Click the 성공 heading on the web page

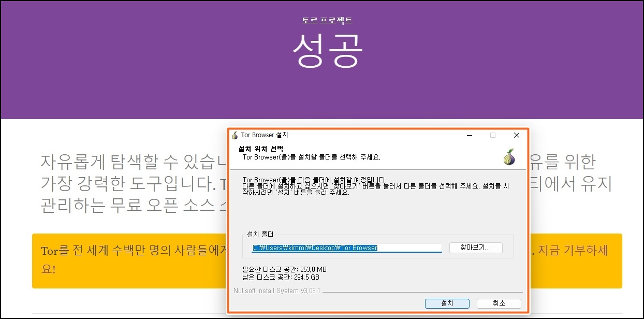pyautogui.click(x=327, y=52)
